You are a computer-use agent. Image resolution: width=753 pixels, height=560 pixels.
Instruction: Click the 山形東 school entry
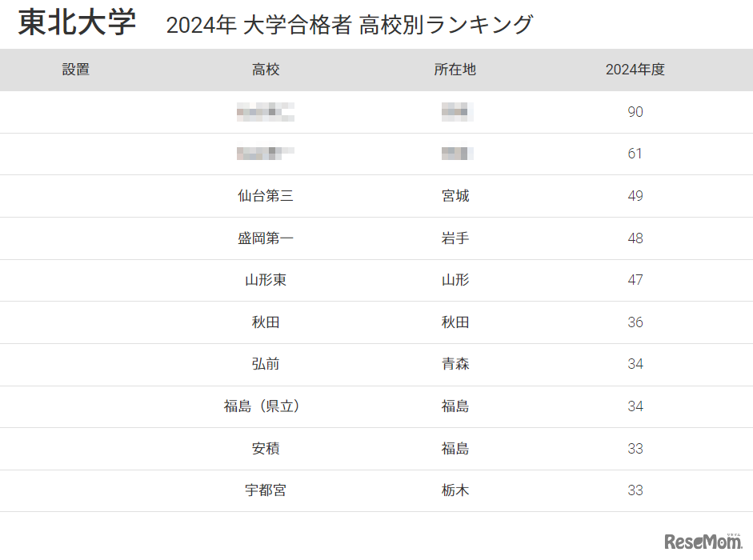(266, 280)
